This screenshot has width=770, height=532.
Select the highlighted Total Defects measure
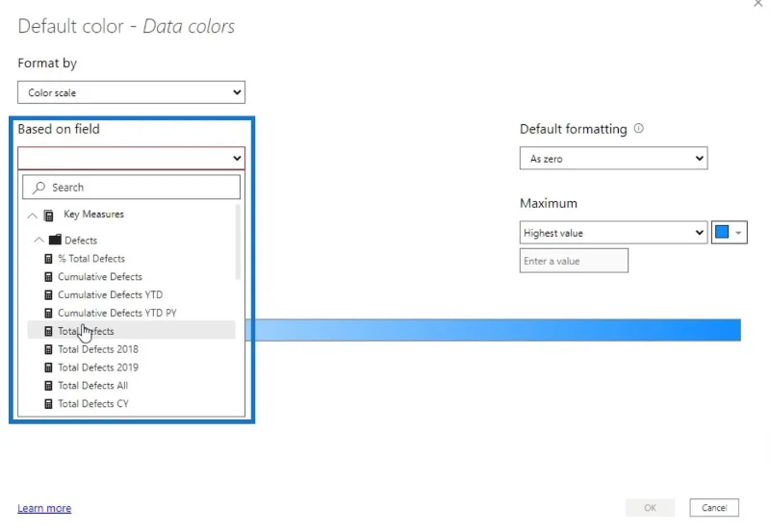131,330
